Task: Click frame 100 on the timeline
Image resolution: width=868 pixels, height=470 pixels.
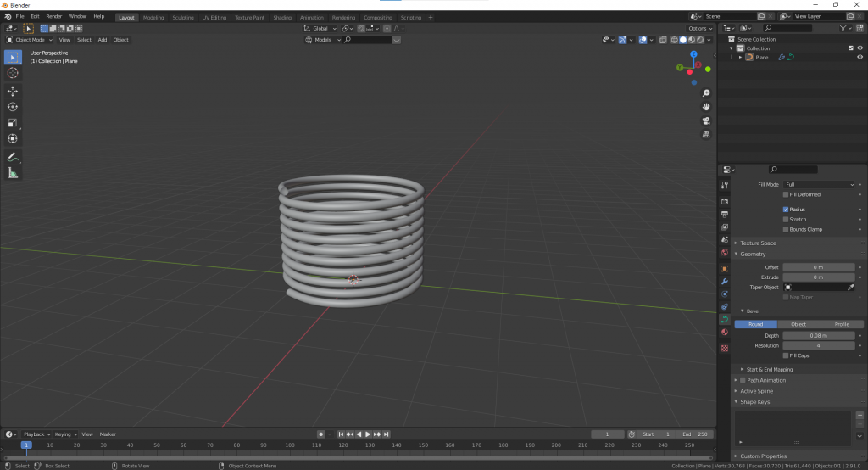Action: (290, 445)
